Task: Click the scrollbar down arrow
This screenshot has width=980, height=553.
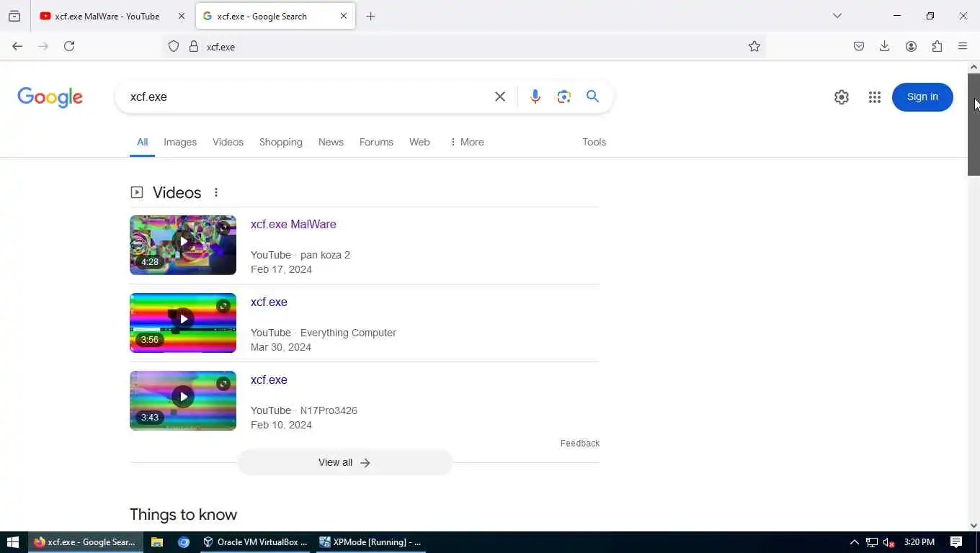Action: (974, 526)
